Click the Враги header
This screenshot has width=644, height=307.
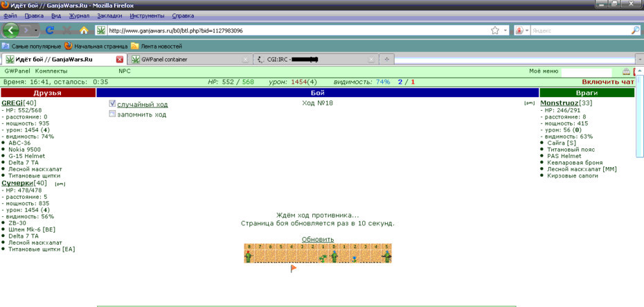587,93
